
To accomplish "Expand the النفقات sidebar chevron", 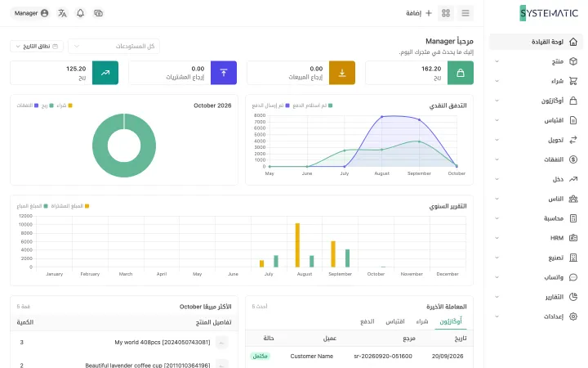I will point(497,159).
